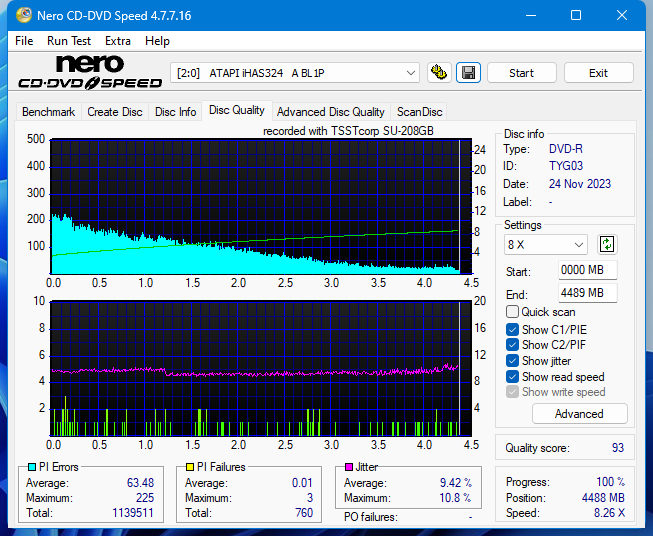Open the drive options icon
Screen dimensions: 653x536
439,73
